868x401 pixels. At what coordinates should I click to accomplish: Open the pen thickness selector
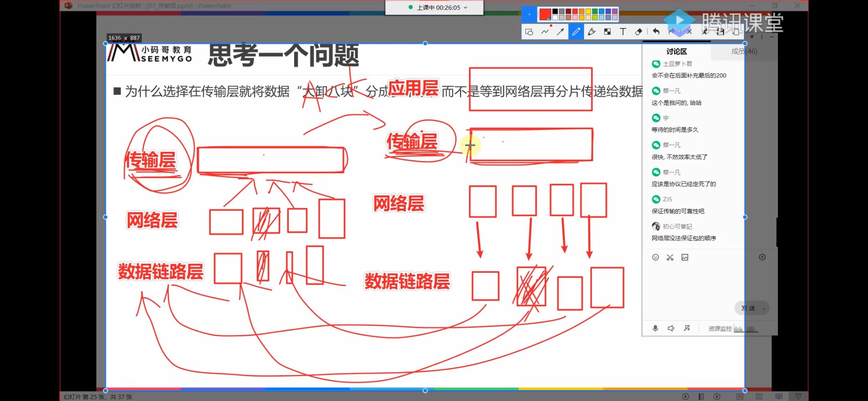click(x=529, y=15)
